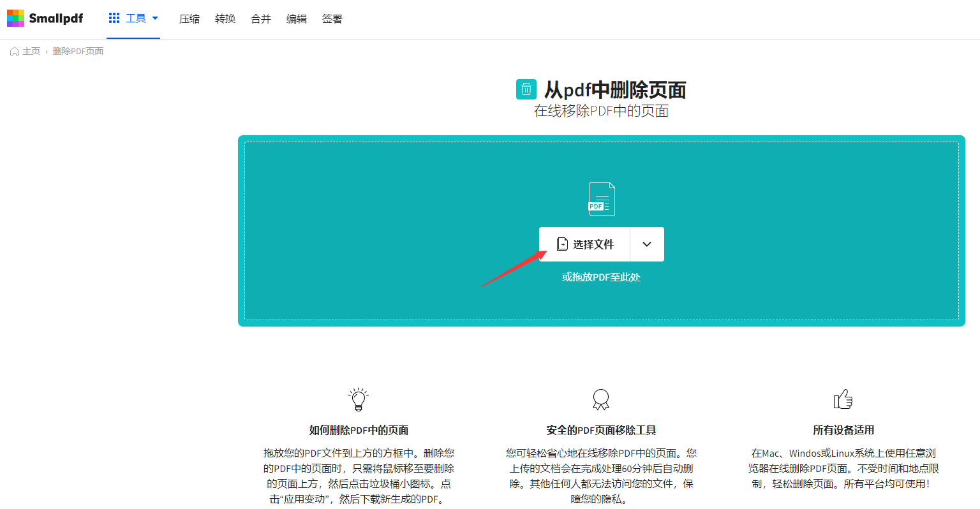The width and height of the screenshot is (980, 509).
Task: Click the lightbulb icon
Action: point(359,399)
